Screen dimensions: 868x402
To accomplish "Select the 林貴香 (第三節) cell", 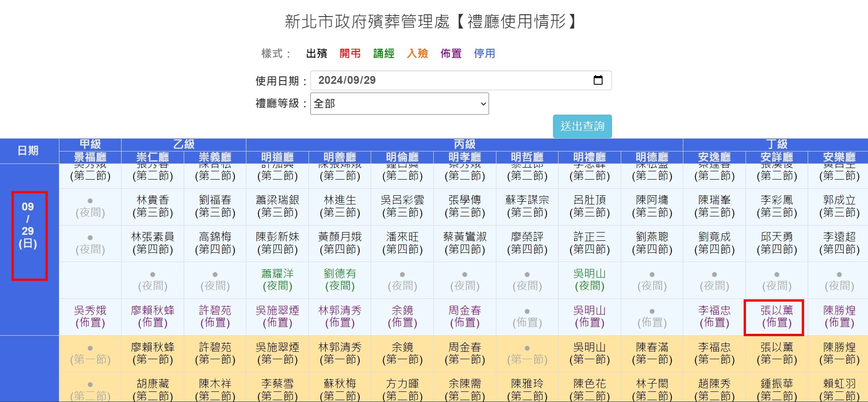I will (152, 207).
